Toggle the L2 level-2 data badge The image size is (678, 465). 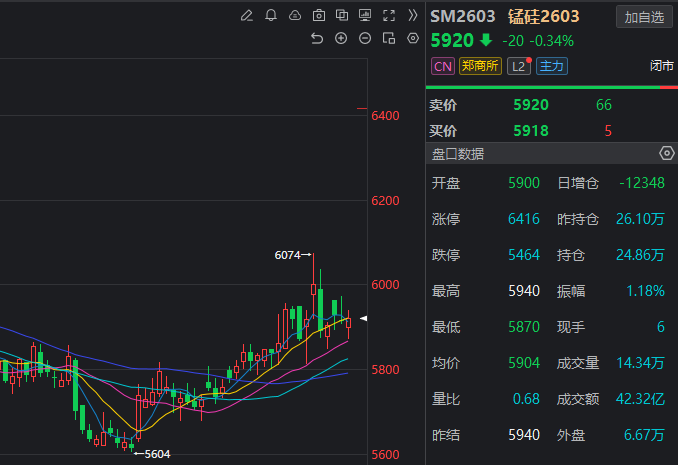[518, 66]
